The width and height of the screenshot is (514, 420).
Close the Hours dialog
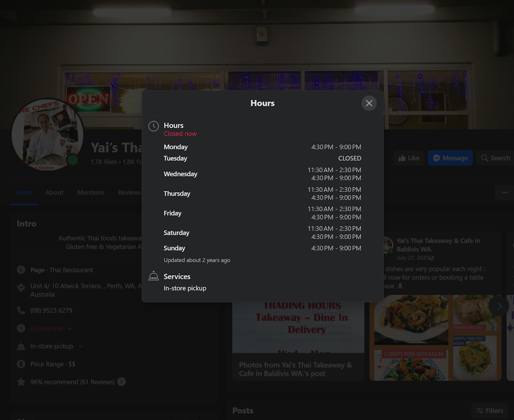click(x=369, y=103)
